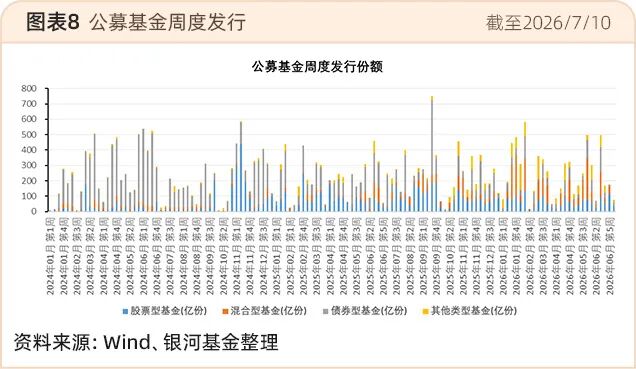
Task: Click the gray 债券型基金 legend swatch
Action: tap(325, 311)
